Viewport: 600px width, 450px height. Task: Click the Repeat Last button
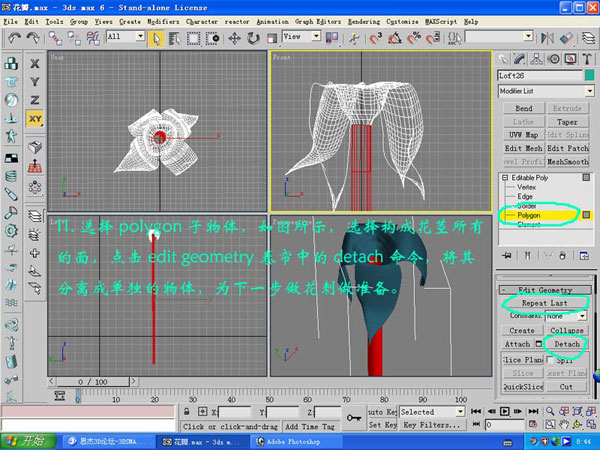[545, 303]
